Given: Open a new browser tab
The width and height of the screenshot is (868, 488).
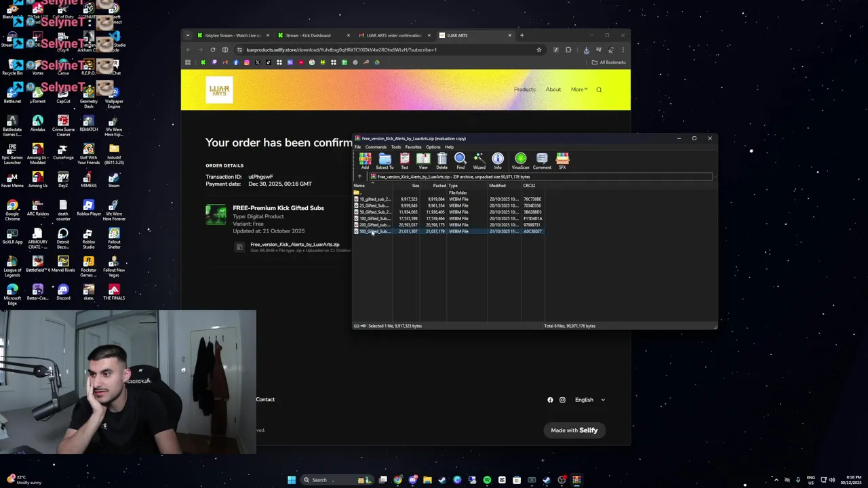Looking at the screenshot, I should pyautogui.click(x=521, y=35).
